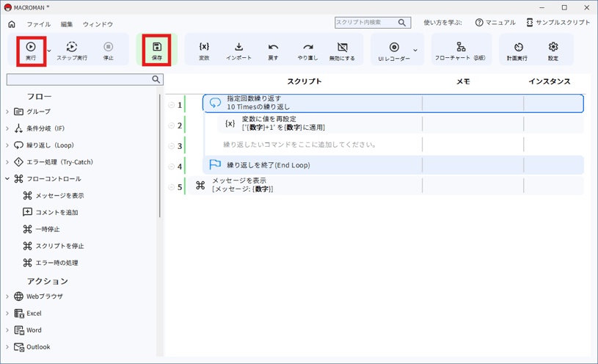This screenshot has height=364, width=598.
Task: Collapse the フローコントロール category
Action: tap(7, 178)
